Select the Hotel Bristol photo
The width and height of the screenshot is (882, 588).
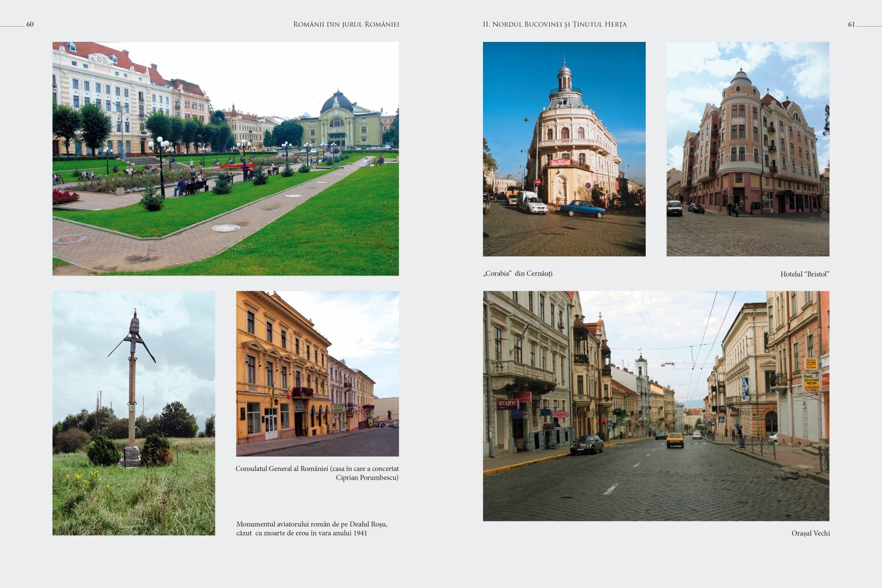tap(748, 149)
